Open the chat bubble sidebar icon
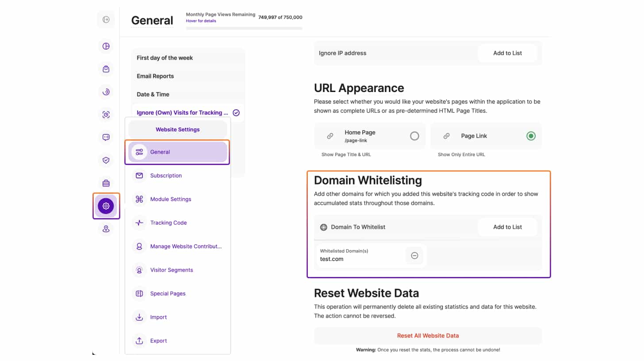 point(106,137)
